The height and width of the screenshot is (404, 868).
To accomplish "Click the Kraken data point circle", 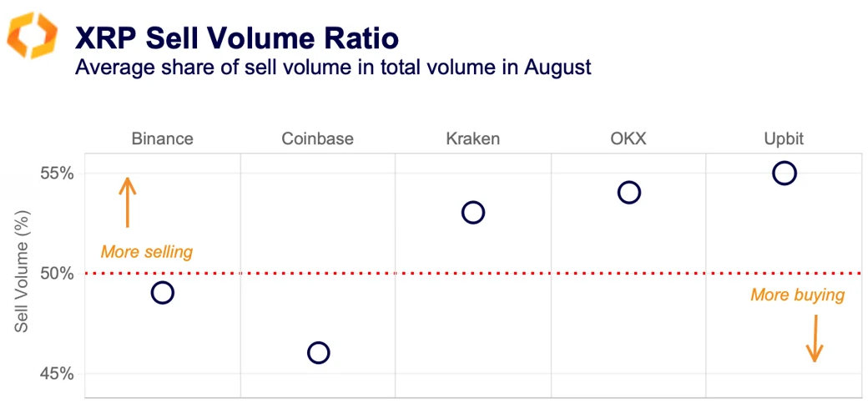I will click(473, 213).
